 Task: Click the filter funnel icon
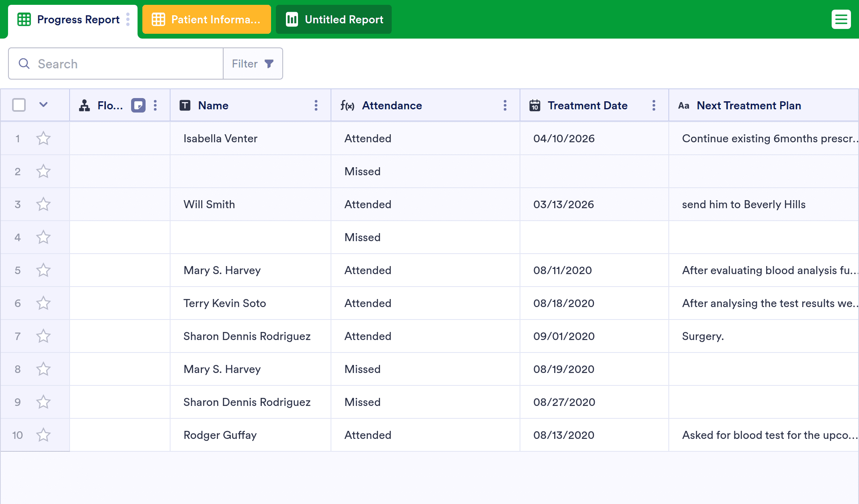269,64
